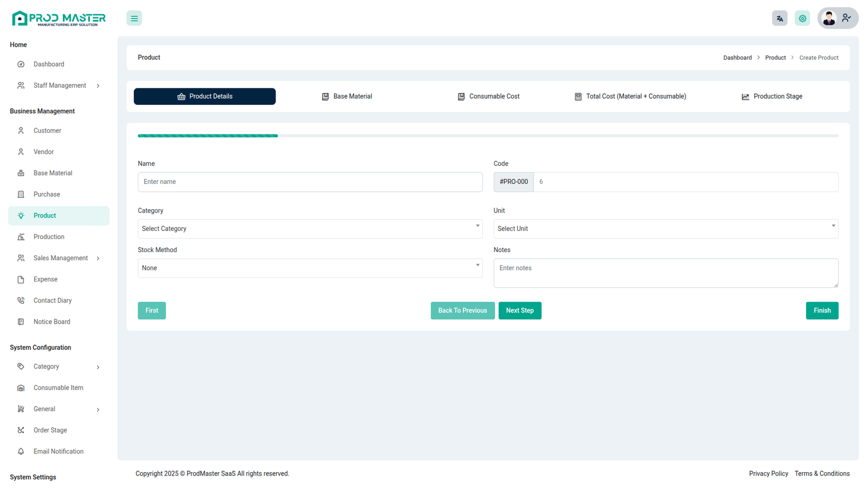The height and width of the screenshot is (488, 868).
Task: Click the Purchase sidebar icon
Action: click(21, 194)
